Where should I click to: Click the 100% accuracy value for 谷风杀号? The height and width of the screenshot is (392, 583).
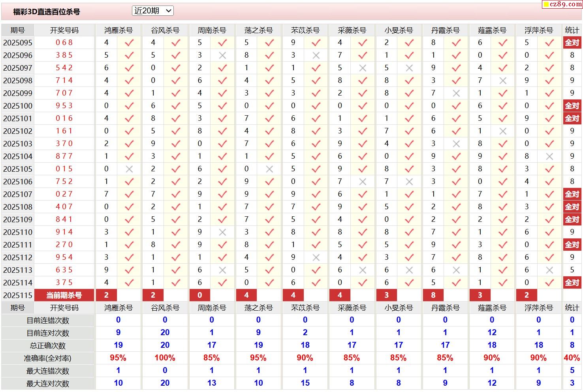point(165,358)
